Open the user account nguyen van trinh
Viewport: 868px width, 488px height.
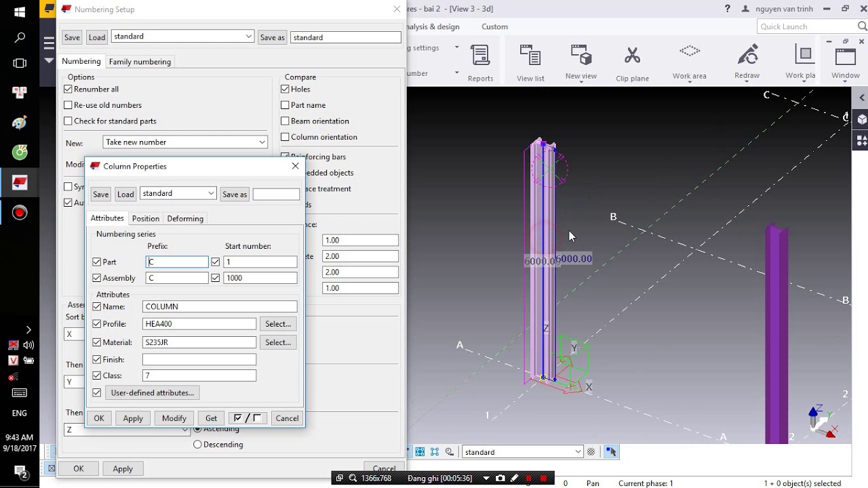tap(776, 9)
